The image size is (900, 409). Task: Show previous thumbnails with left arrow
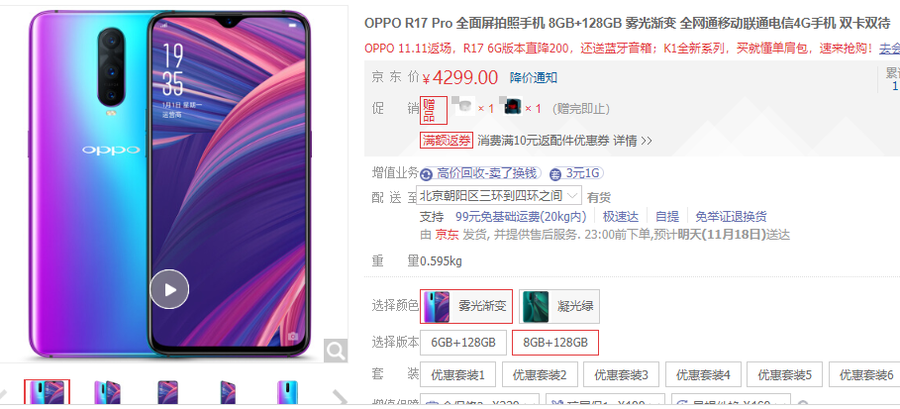click(x=3, y=397)
